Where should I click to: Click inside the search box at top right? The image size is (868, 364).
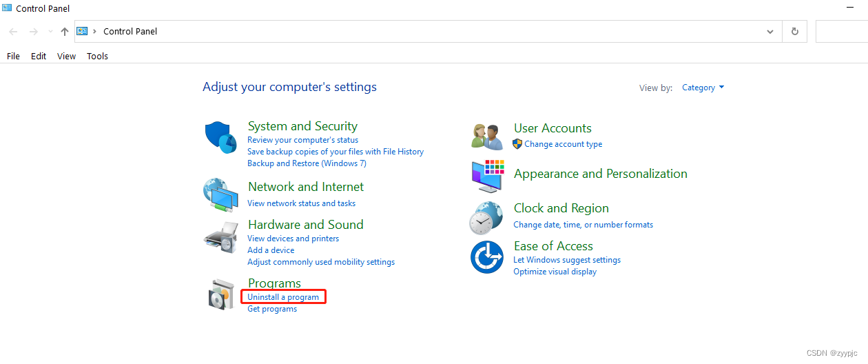[x=841, y=32]
